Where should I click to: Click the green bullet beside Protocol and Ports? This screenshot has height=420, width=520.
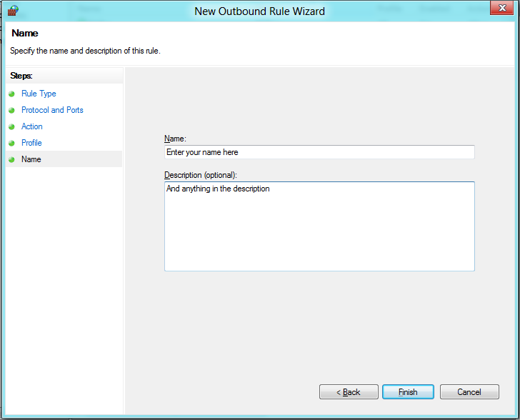[x=11, y=110]
